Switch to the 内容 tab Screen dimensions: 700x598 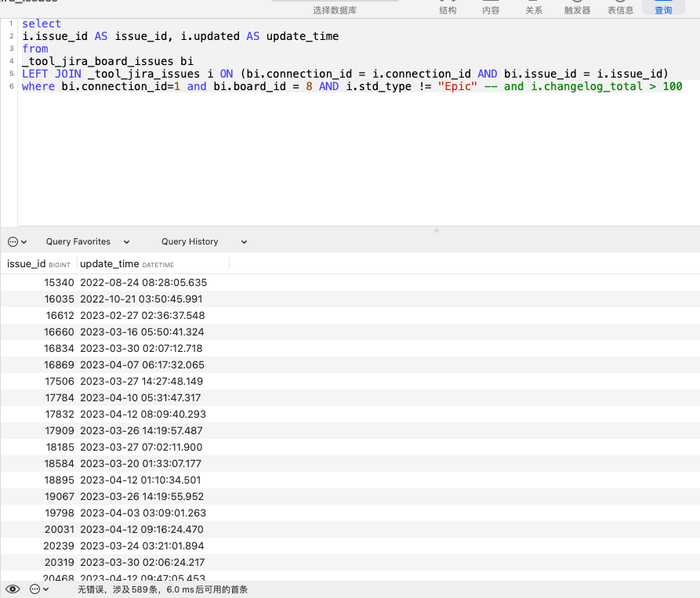pyautogui.click(x=491, y=7)
